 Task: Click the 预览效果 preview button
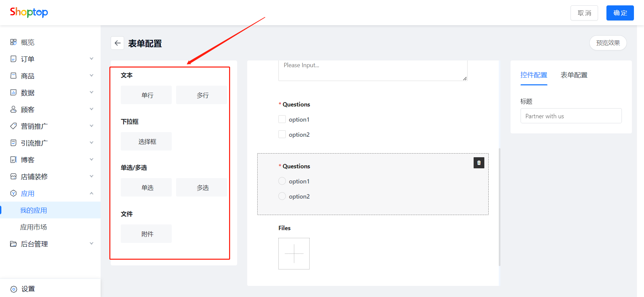tap(608, 43)
